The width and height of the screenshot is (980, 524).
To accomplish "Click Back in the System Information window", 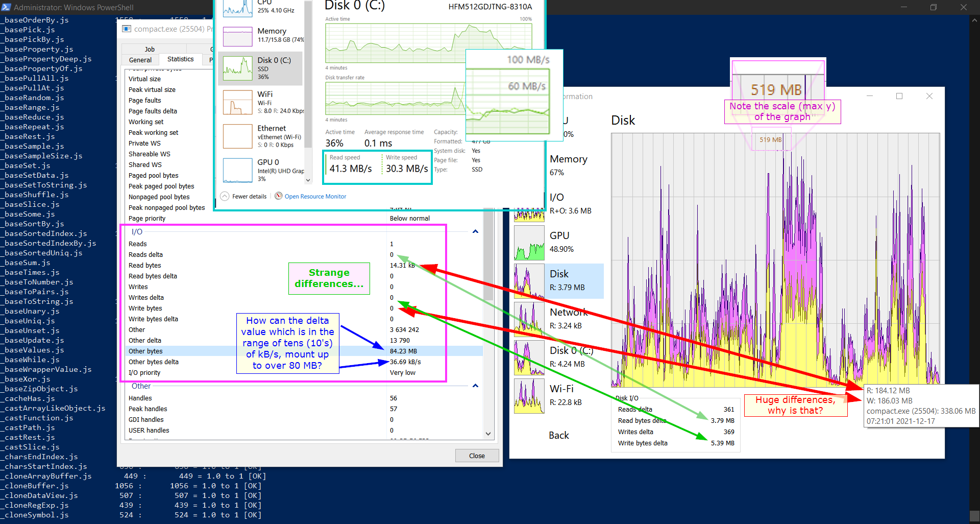I will [x=559, y=435].
